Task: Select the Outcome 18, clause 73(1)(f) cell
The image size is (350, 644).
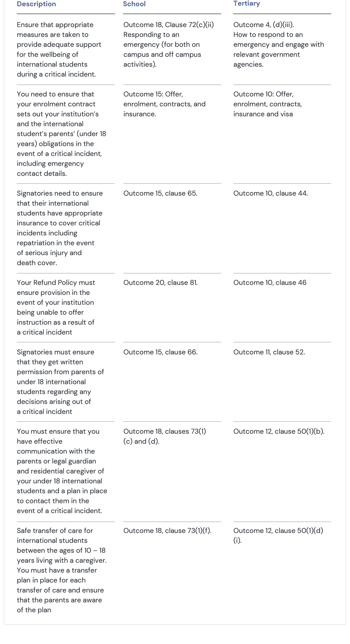Action: 167,531
